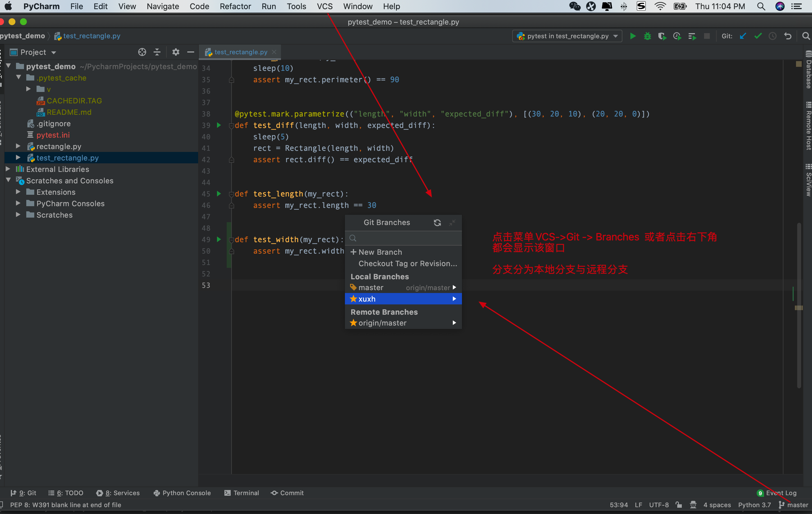The image size is (812, 514).
Task: Start debugging with the green bug icon
Action: coord(647,36)
